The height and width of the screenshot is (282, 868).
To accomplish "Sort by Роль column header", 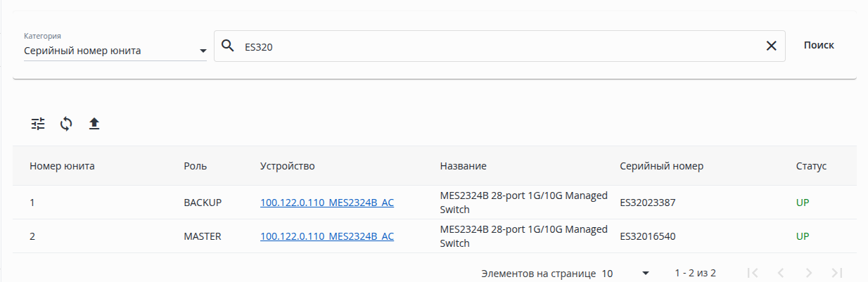I will [x=196, y=166].
